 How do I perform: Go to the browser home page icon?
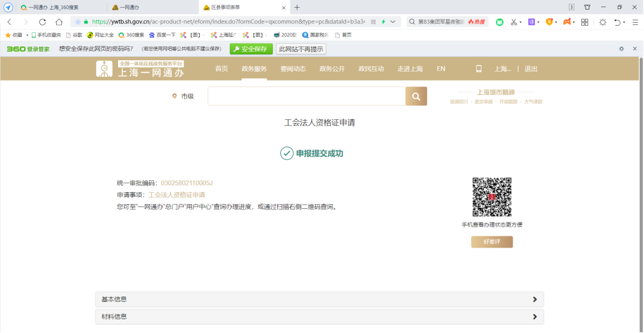pos(59,22)
